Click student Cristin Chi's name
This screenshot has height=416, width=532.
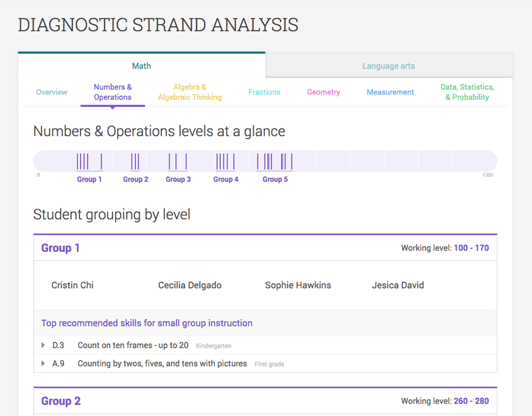click(x=72, y=285)
